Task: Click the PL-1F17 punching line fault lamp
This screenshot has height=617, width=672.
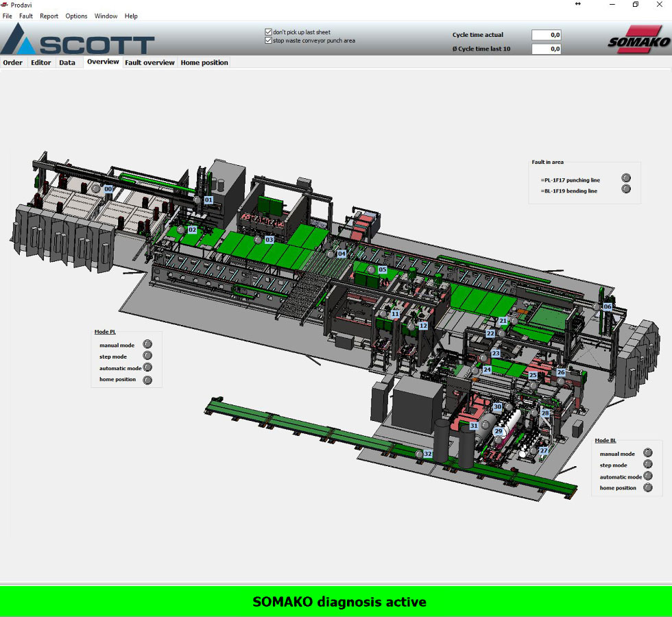Action: click(x=625, y=178)
